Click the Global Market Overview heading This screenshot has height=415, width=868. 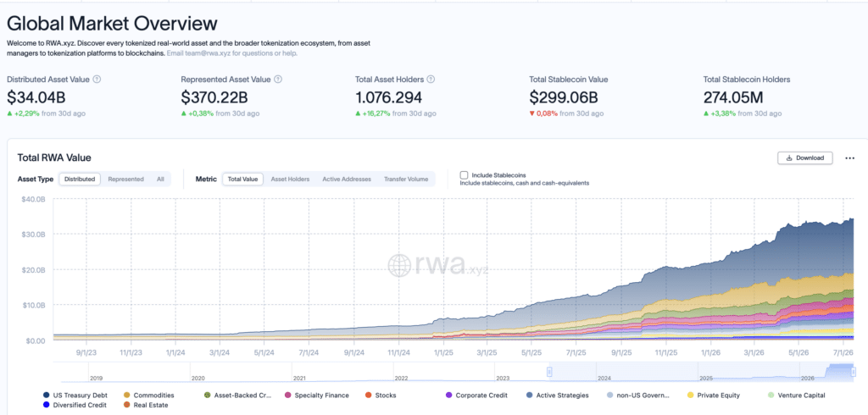113,23
